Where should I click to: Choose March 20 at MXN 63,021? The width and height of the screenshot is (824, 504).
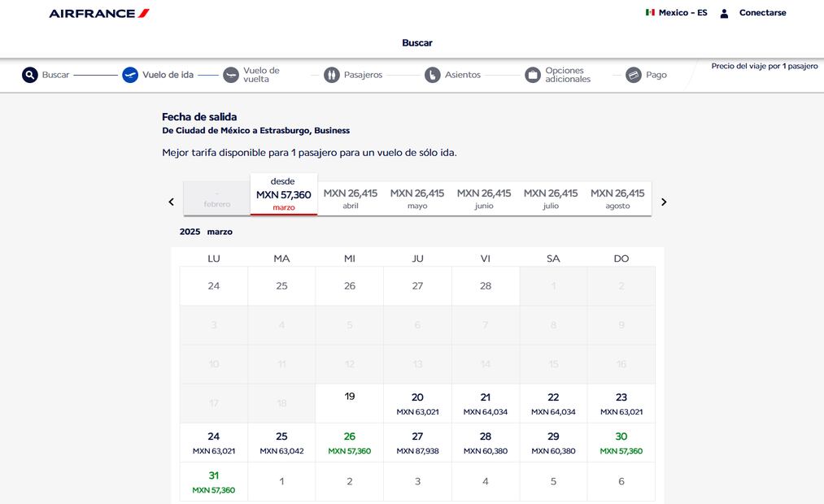[417, 404]
